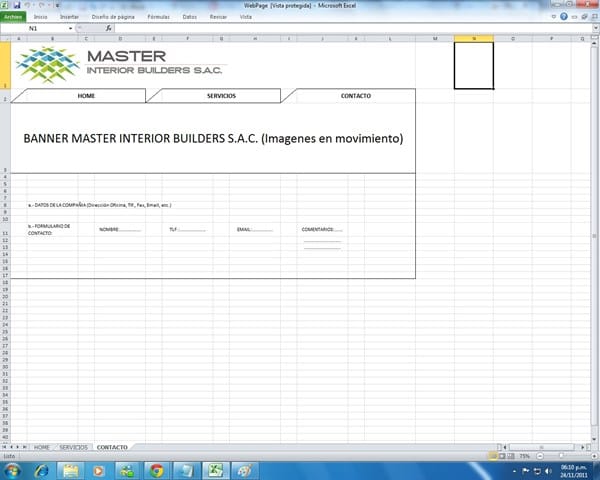
Task: Open Google Chrome from taskbar
Action: pyautogui.click(x=157, y=470)
